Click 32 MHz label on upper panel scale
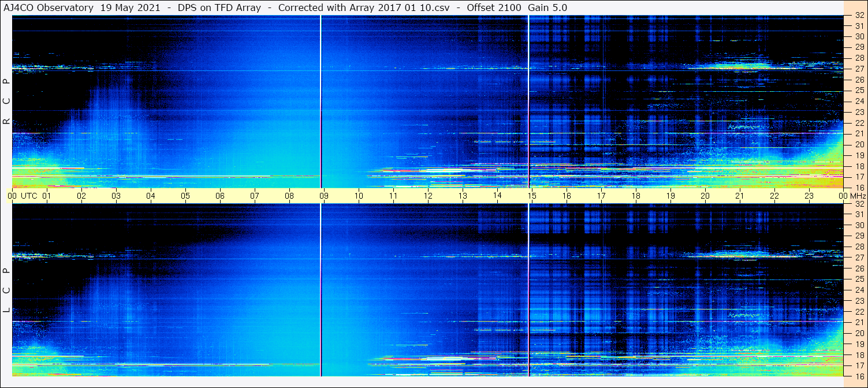 [859, 16]
